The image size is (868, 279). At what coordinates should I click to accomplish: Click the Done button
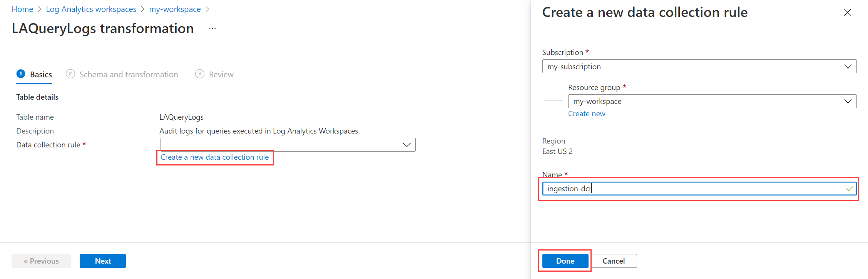pyautogui.click(x=565, y=261)
